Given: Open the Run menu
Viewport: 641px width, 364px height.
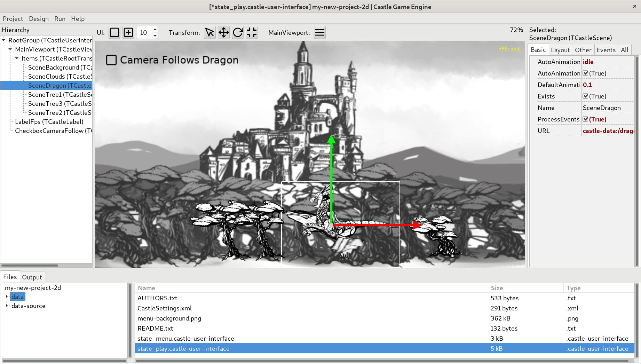Looking at the screenshot, I should coord(60,18).
